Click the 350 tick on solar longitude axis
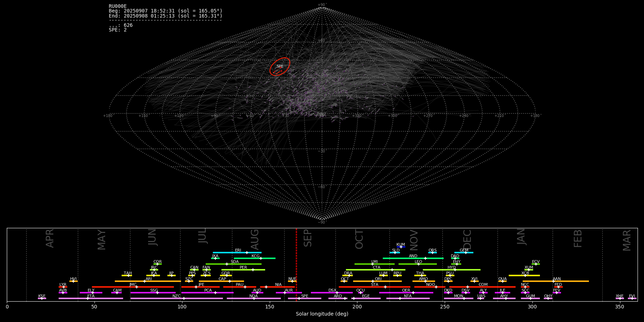 coord(620,307)
